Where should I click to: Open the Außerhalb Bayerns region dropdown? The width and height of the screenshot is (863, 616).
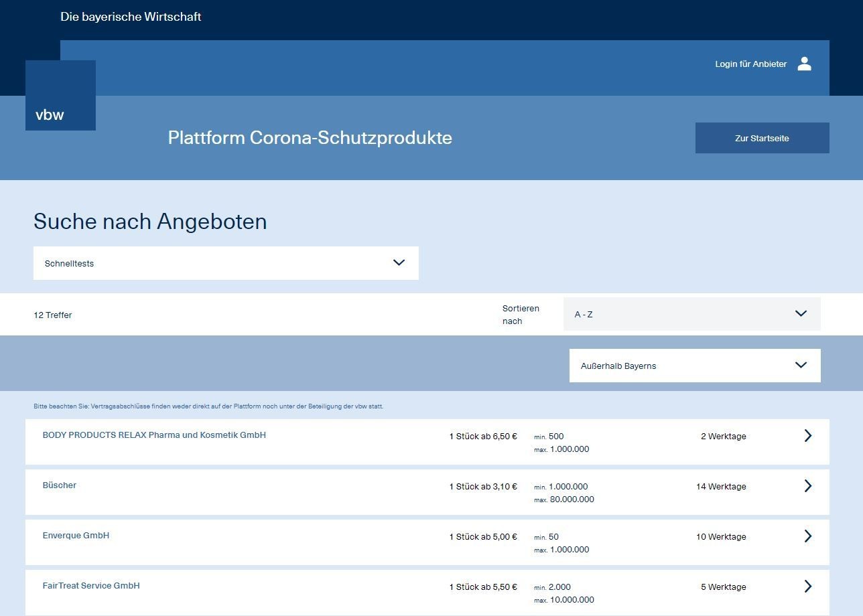tap(695, 366)
